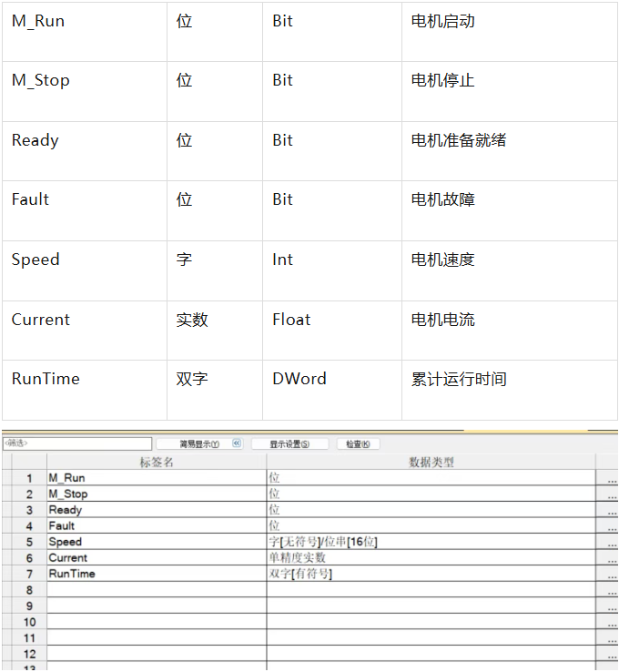619x672 pixels.
Task: Select the M_Run data type cell 位
Action: click(x=431, y=478)
